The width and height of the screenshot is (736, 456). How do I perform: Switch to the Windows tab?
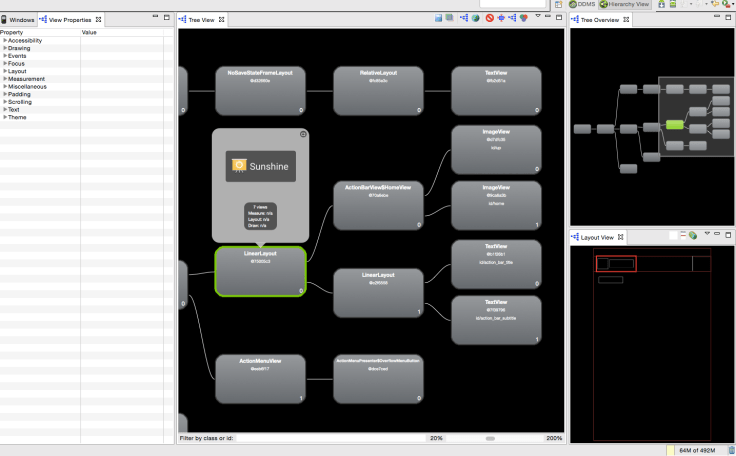[18, 20]
